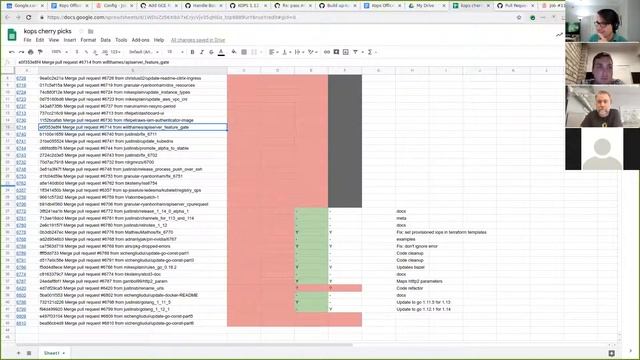Open the zoom 100% dropdown
The width and height of the screenshot is (640, 360).
click(59, 52)
